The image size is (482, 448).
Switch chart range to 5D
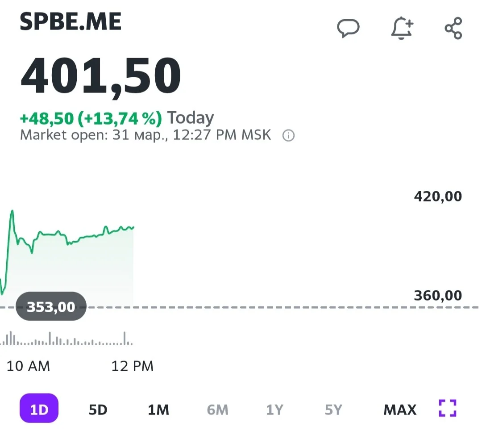98,410
